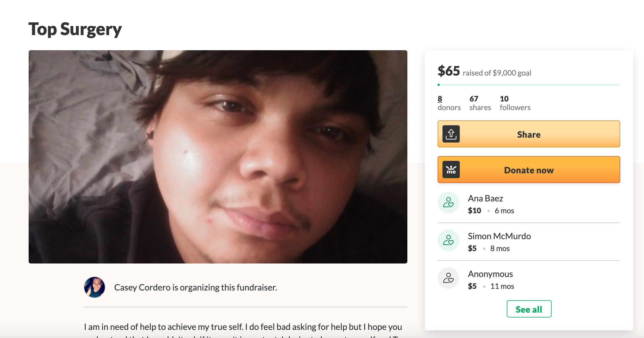This screenshot has width=644, height=338.
Task: Click the fundraising progress bar
Action: tap(529, 85)
